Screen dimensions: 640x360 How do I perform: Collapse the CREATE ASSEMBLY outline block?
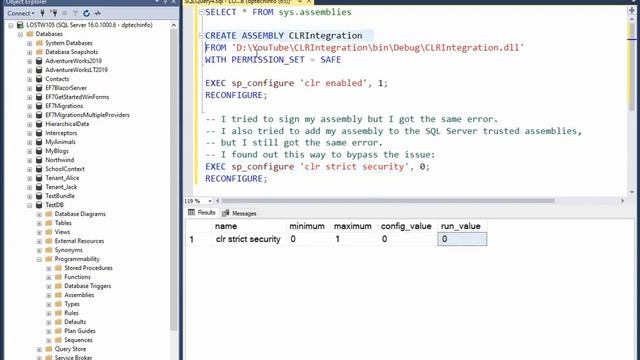202,36
